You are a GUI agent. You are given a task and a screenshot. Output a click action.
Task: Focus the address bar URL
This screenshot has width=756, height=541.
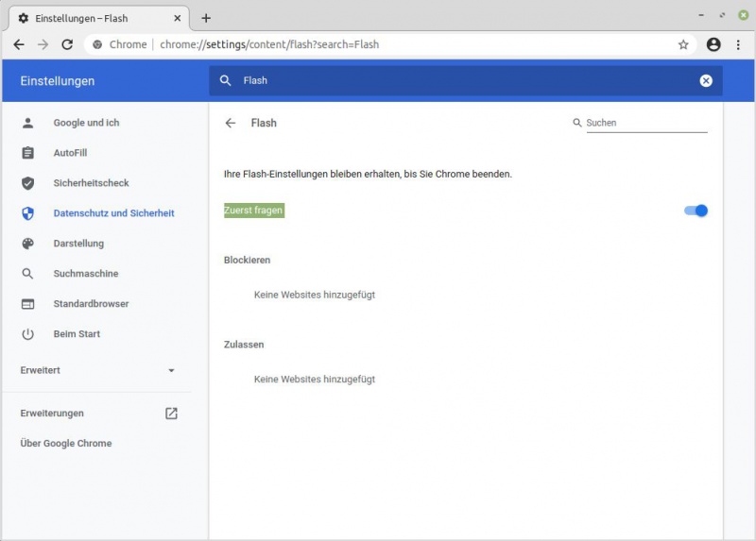pos(269,44)
